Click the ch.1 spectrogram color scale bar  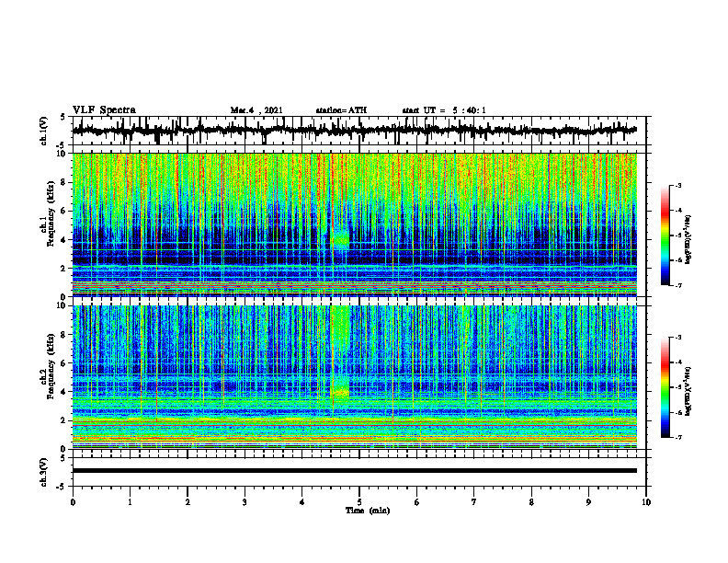coord(665,236)
